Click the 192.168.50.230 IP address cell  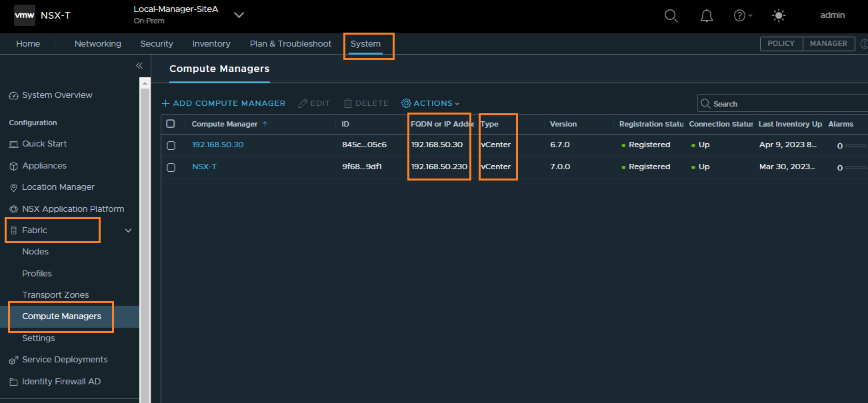pyautogui.click(x=439, y=167)
